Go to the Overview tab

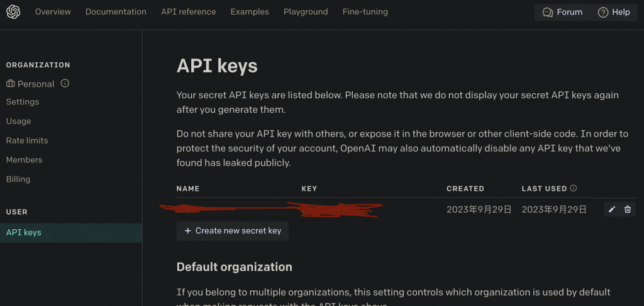pos(53,12)
